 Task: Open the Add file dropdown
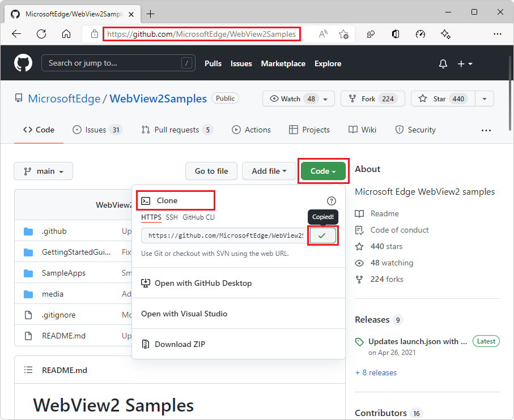coord(269,171)
